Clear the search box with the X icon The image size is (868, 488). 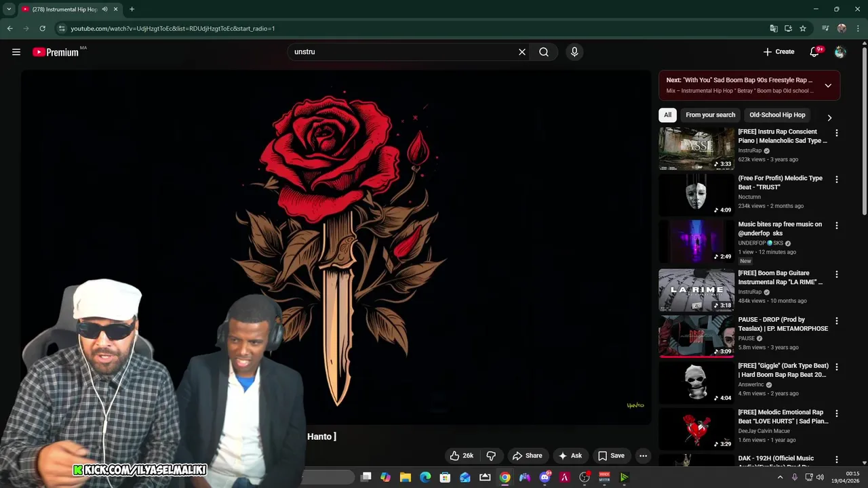pos(522,52)
